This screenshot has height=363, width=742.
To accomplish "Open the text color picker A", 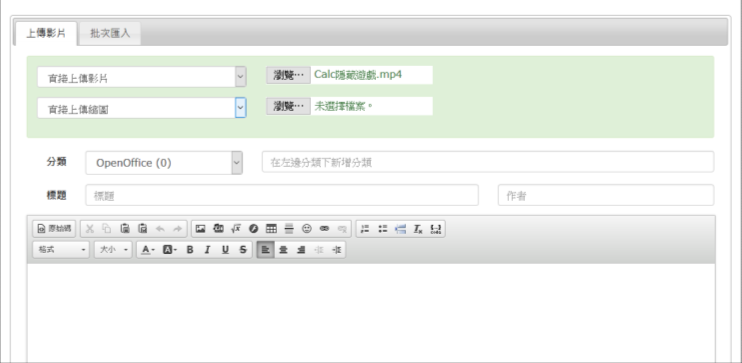I will click(x=148, y=249).
